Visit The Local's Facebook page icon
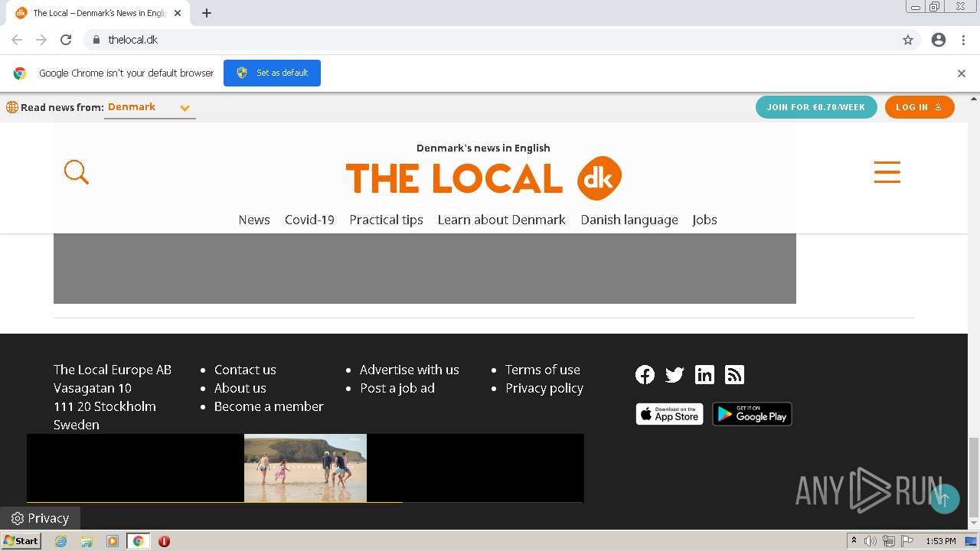The width and height of the screenshot is (980, 551). coord(645,374)
